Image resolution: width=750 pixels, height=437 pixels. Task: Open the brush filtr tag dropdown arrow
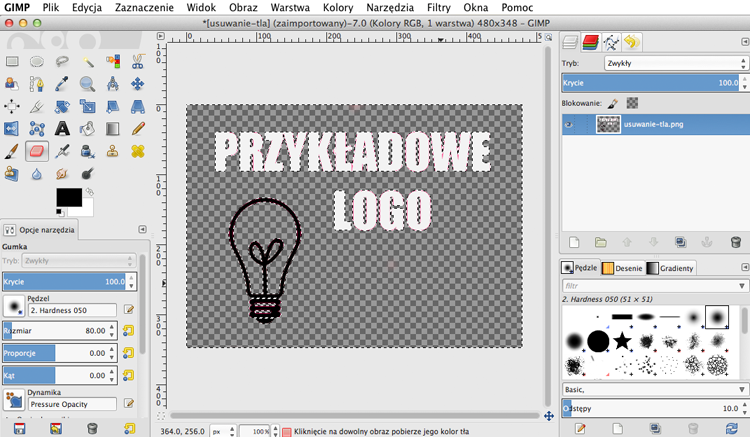click(x=741, y=286)
